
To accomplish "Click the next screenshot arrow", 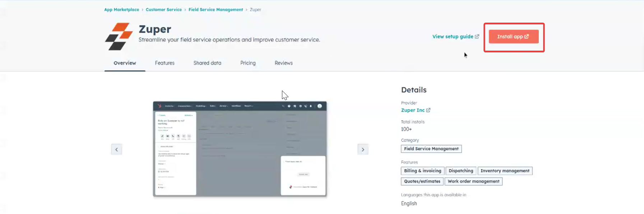I will point(363,149).
